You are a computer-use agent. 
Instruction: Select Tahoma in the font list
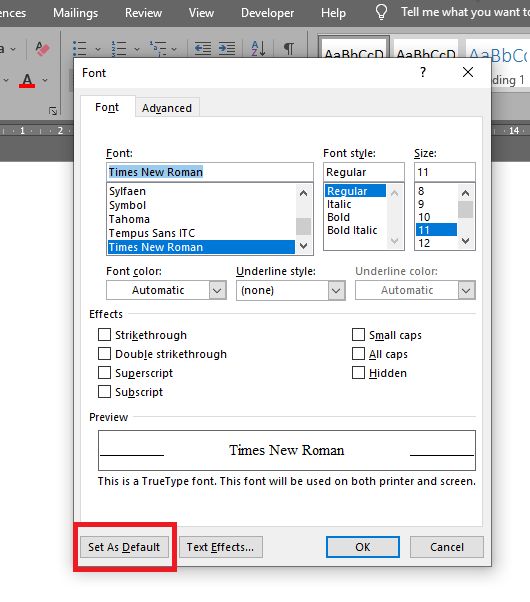point(201,219)
